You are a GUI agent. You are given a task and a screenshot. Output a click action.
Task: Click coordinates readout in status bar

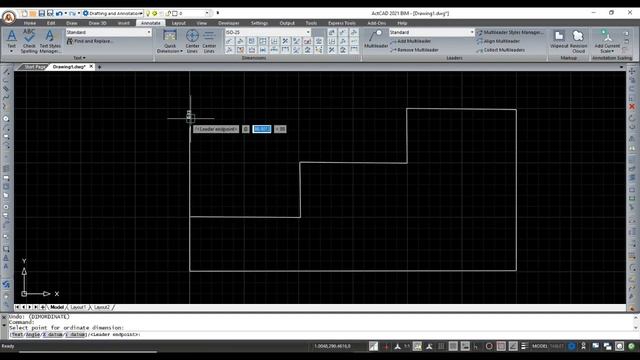coord(332,346)
